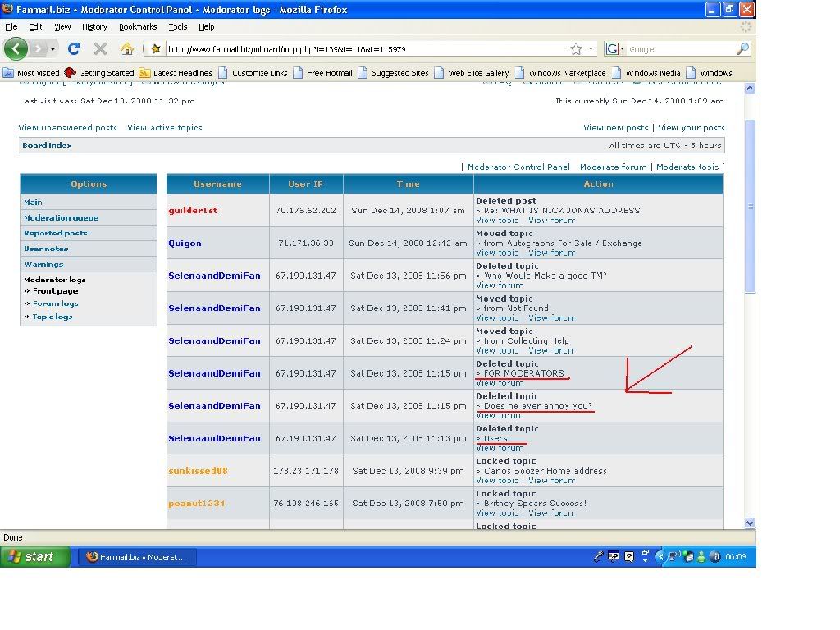The image size is (840, 630).
Task: Click View new posts link
Action: coord(615,127)
